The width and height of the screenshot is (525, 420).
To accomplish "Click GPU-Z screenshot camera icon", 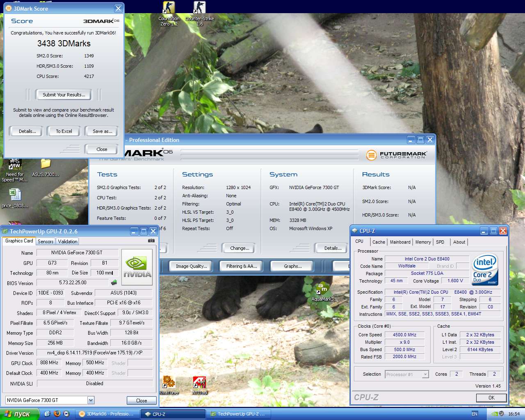I will [151, 241].
